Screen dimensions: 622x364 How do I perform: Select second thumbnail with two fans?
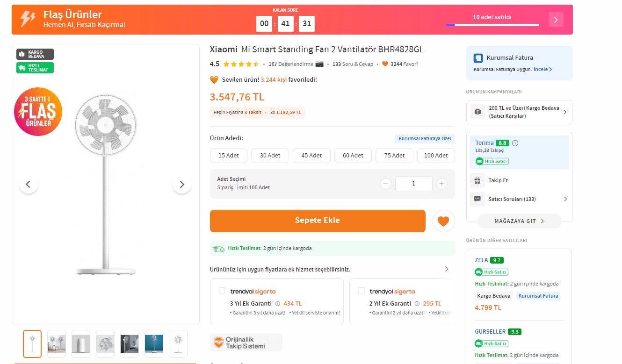click(57, 344)
